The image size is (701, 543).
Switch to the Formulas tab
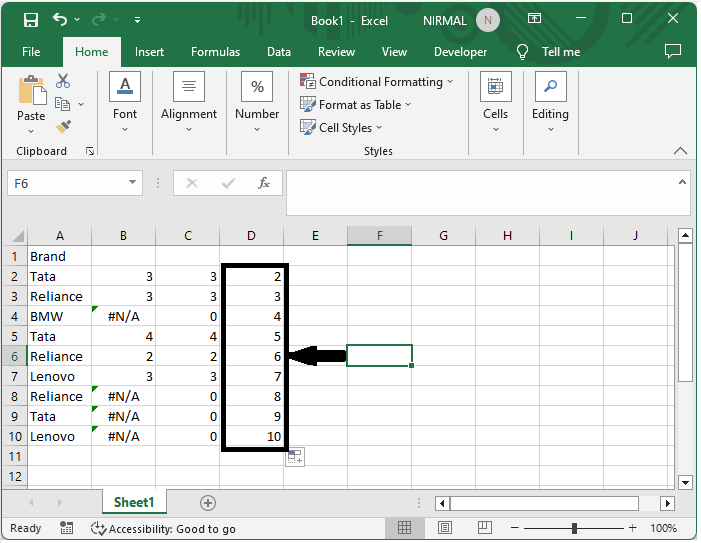pyautogui.click(x=215, y=52)
